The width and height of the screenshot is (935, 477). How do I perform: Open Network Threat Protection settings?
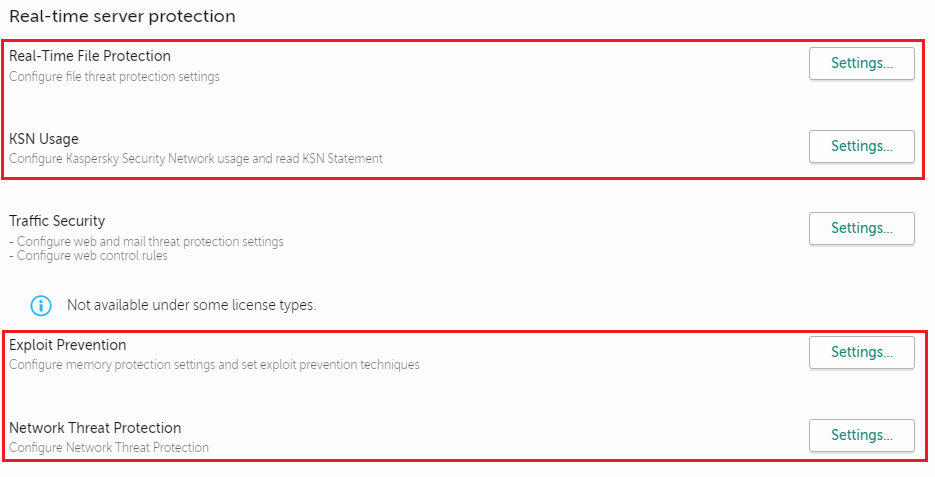861,435
